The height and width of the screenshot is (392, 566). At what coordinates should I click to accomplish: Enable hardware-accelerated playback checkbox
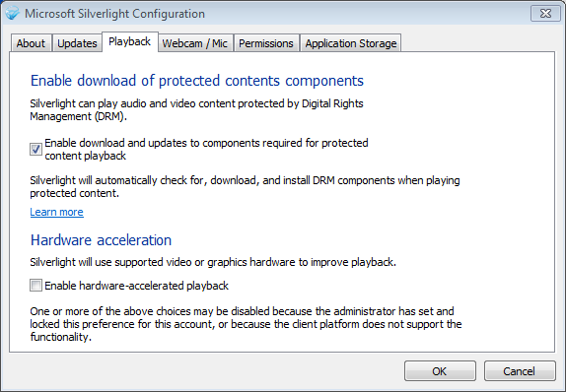pyautogui.click(x=35, y=286)
